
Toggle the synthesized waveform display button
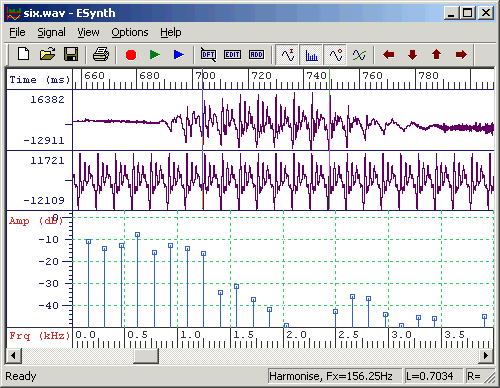pyautogui.click(x=335, y=54)
